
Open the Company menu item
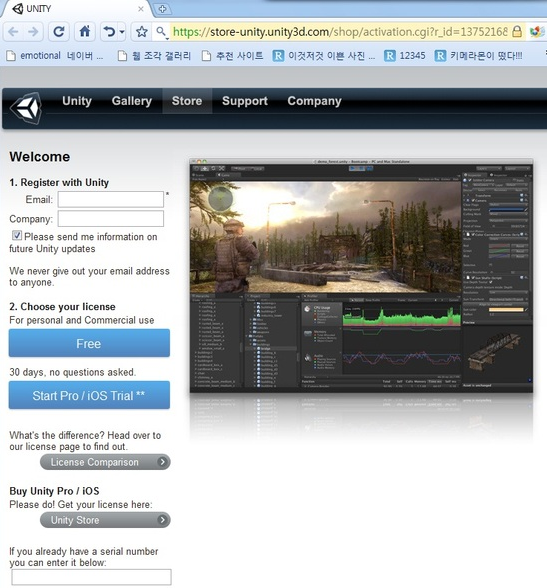coord(314,101)
